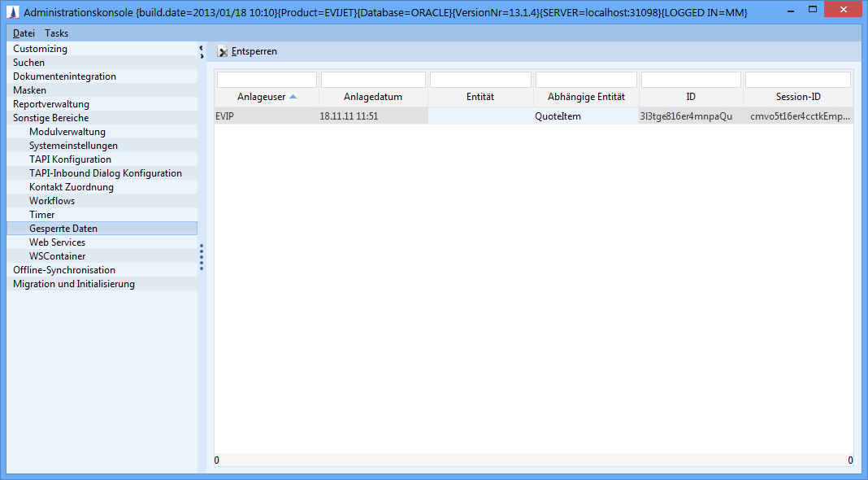Open the Datei menu
Screen dimensions: 868x480
(x=24, y=33)
